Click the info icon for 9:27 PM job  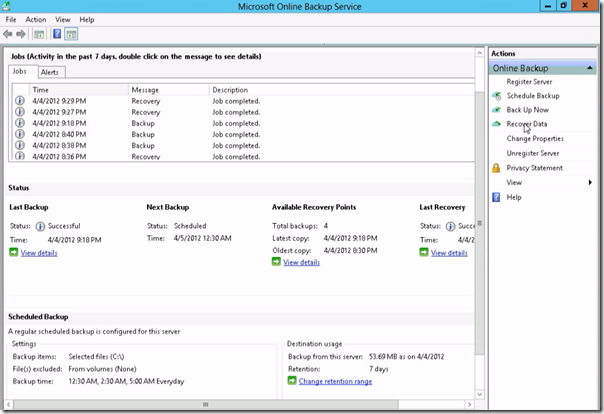20,112
